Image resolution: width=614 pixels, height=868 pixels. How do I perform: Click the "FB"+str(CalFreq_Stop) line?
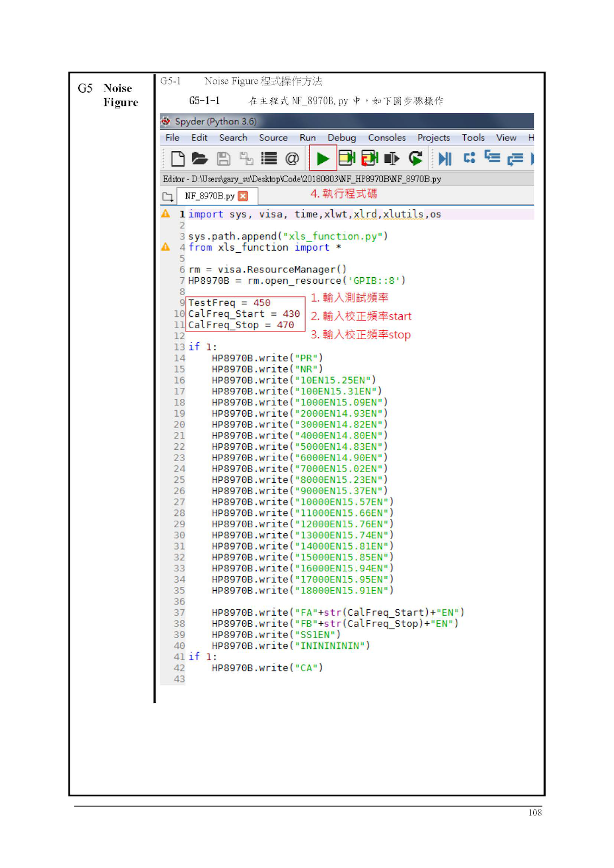coord(335,624)
